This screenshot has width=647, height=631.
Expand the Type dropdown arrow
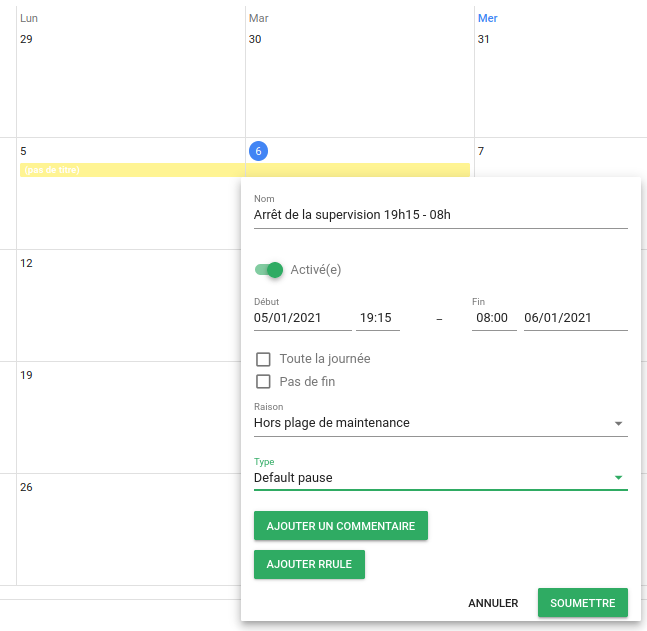pos(618,478)
